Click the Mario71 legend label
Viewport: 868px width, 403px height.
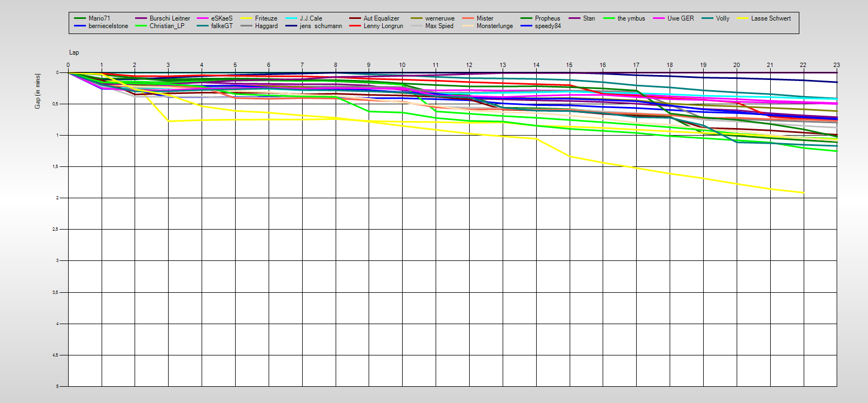pos(99,18)
